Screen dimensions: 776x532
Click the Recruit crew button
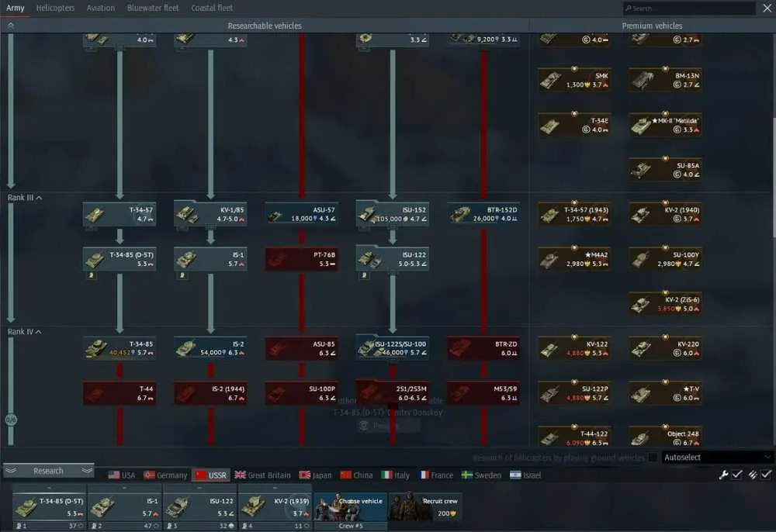(425, 506)
